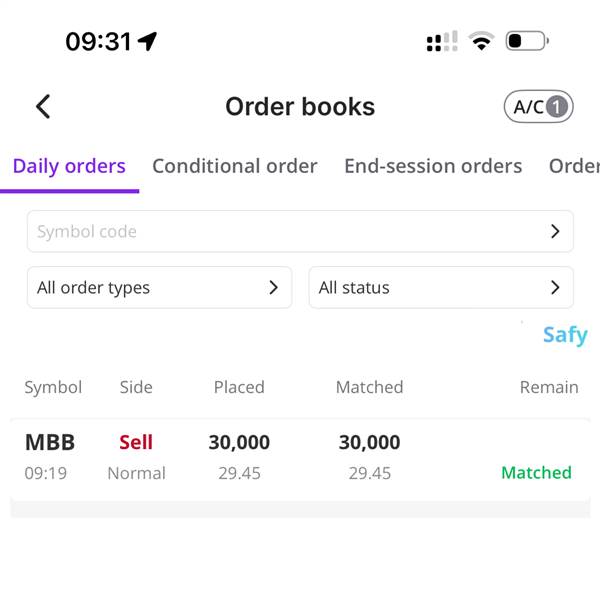The width and height of the screenshot is (600, 600).
Task: Open the All status dropdown
Action: 441,287
